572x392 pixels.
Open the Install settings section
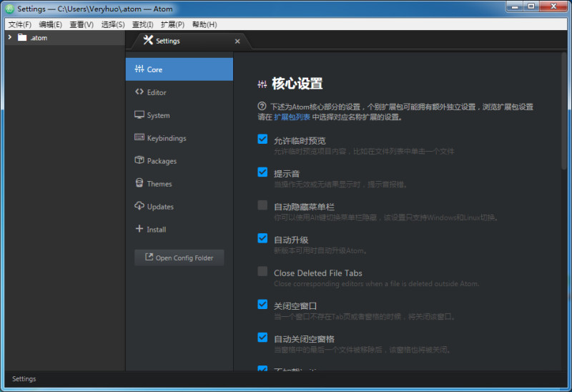click(x=179, y=229)
